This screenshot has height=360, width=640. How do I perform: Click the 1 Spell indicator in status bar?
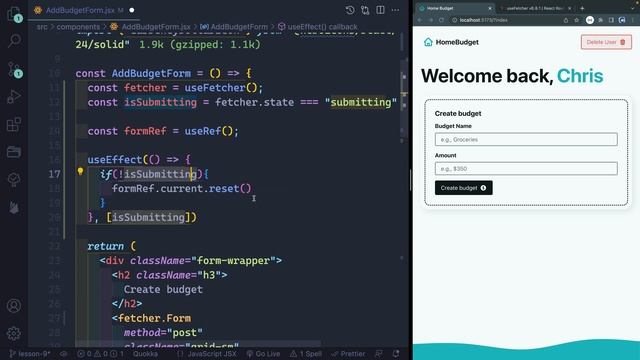pos(306,354)
